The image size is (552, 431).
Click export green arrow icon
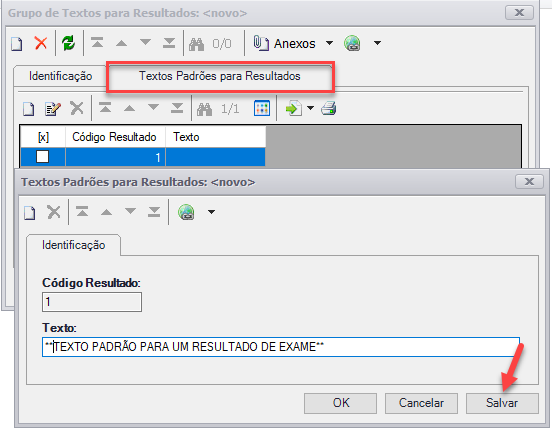[294, 108]
